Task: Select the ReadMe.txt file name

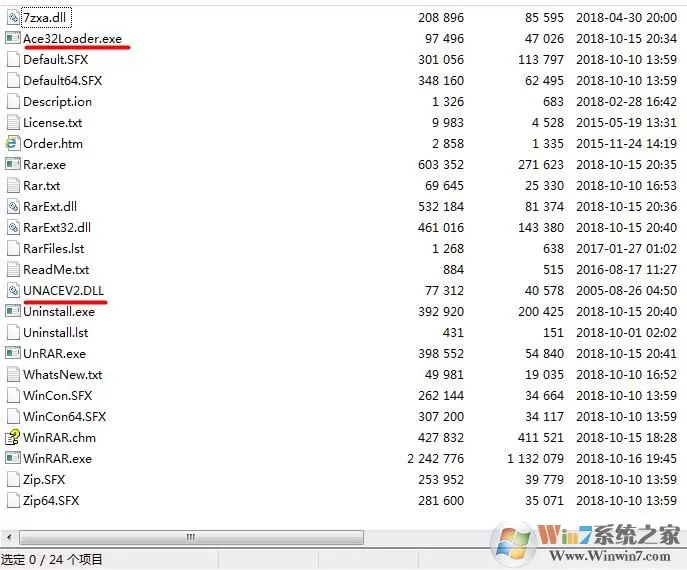Action: coord(56,270)
